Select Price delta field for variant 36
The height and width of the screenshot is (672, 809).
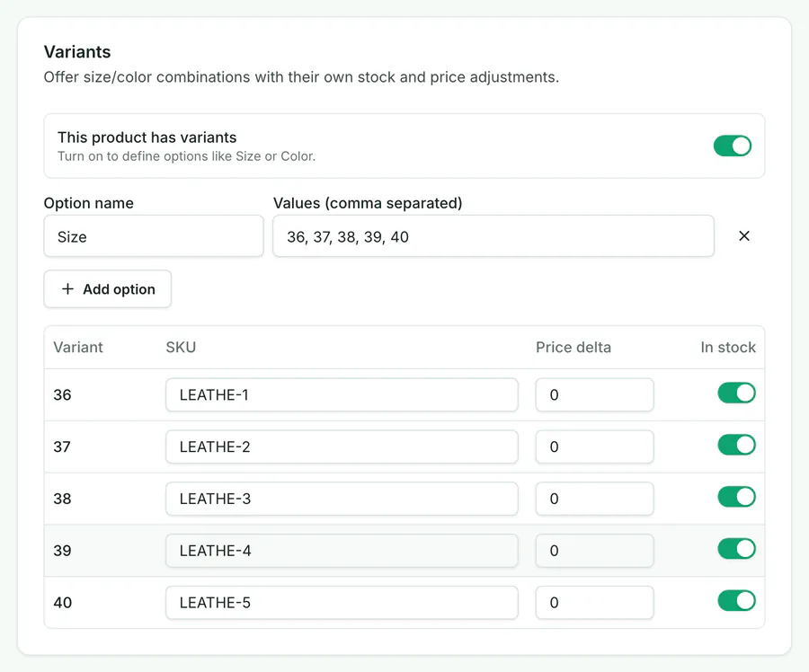click(595, 395)
